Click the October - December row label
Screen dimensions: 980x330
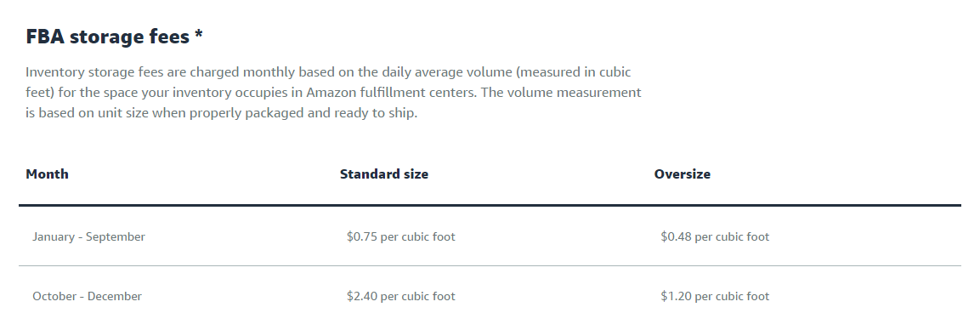click(87, 296)
